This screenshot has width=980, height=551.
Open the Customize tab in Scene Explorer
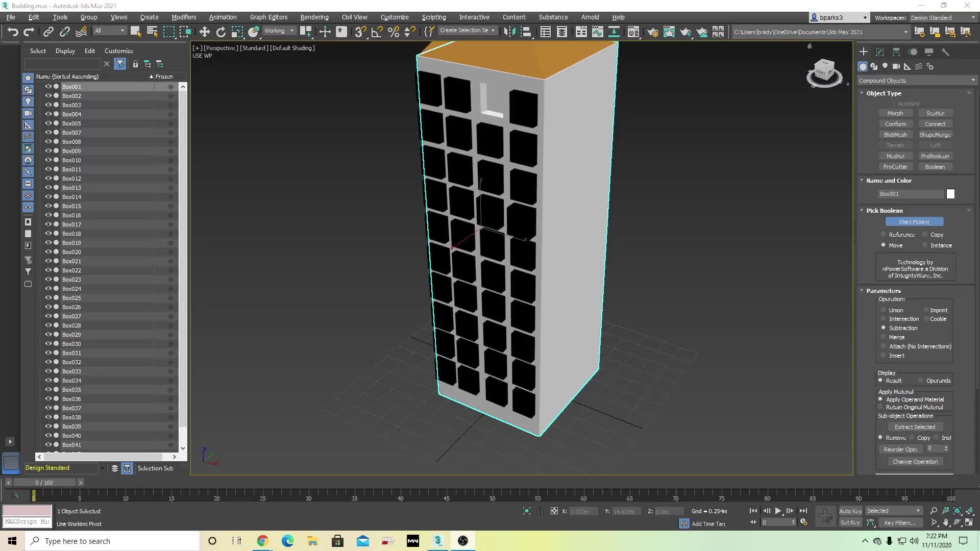[x=118, y=51]
